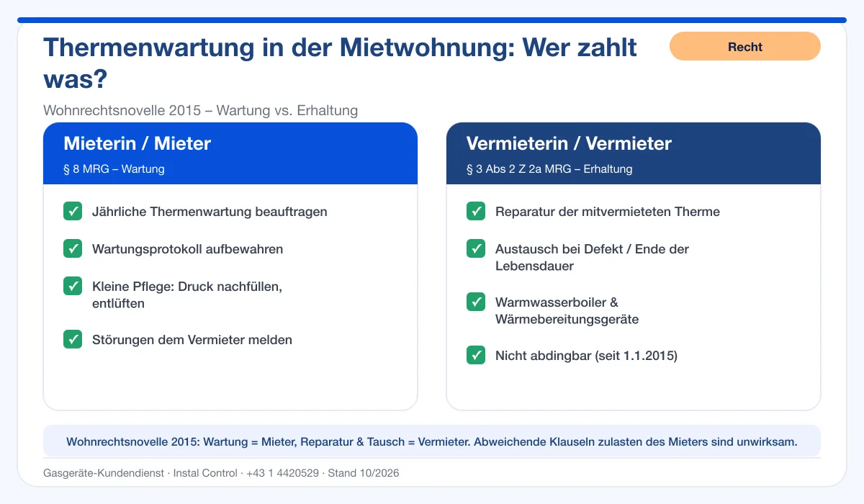
Task: Click text Warmwasserboiler & Wärmebereitungsgeräte
Action: pos(567,310)
